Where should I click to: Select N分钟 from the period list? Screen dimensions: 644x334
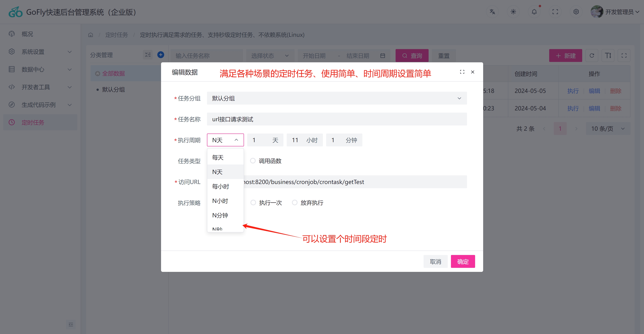(x=225, y=215)
